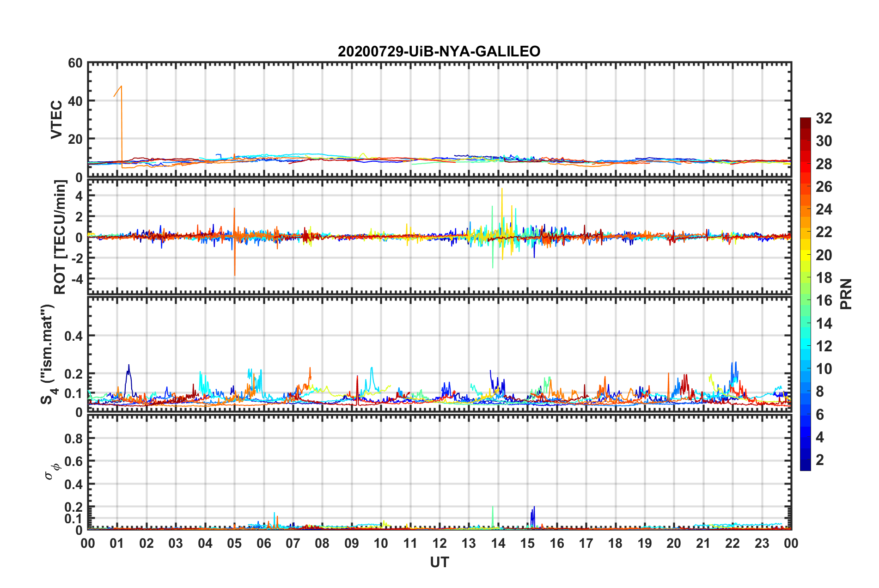Select colorbar tick label 32
Screen dimensions: 879x588
(824, 118)
